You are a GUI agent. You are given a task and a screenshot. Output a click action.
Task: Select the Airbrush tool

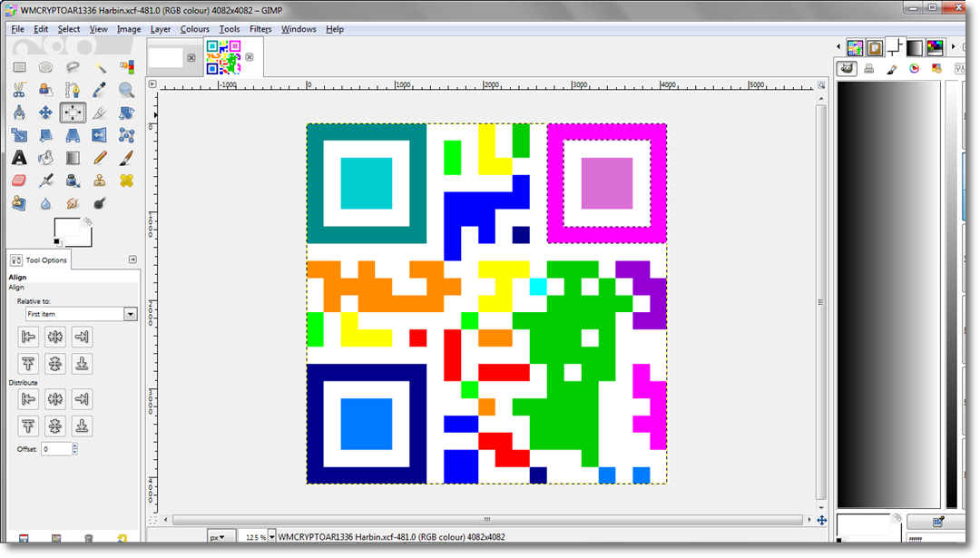click(x=45, y=181)
